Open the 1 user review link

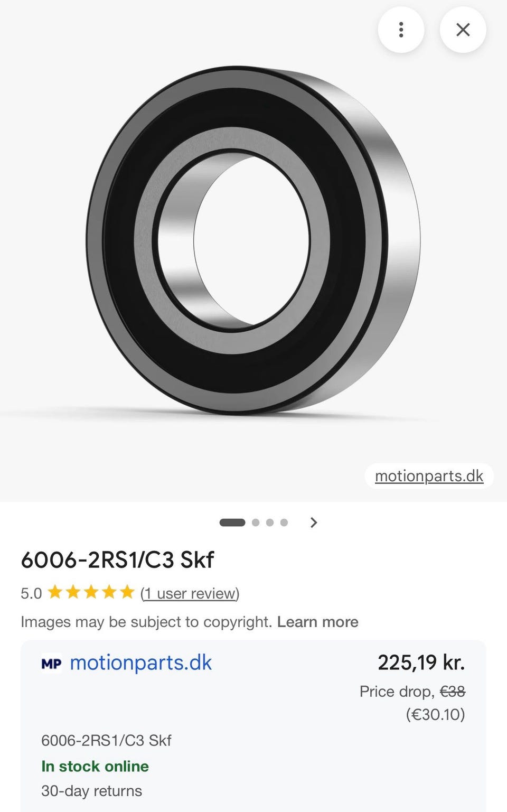(190, 593)
